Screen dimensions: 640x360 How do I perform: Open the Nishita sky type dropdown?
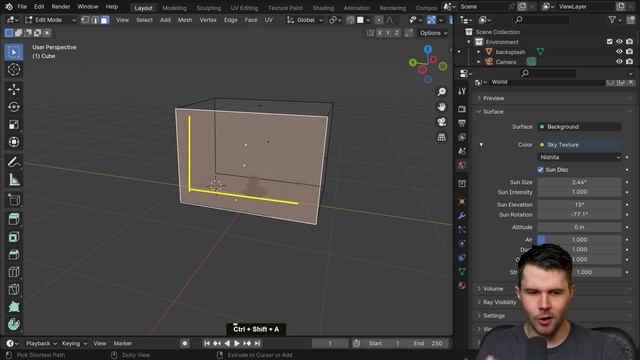580,157
